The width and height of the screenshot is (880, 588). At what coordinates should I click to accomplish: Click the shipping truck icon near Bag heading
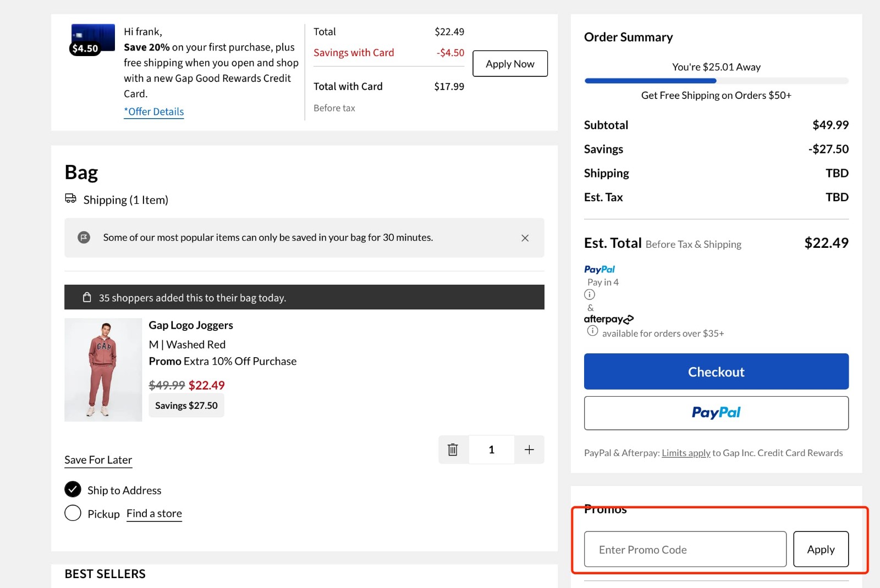(x=71, y=198)
